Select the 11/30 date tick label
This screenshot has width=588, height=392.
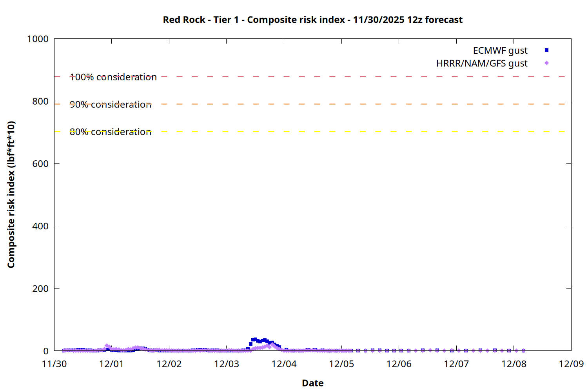(x=54, y=364)
